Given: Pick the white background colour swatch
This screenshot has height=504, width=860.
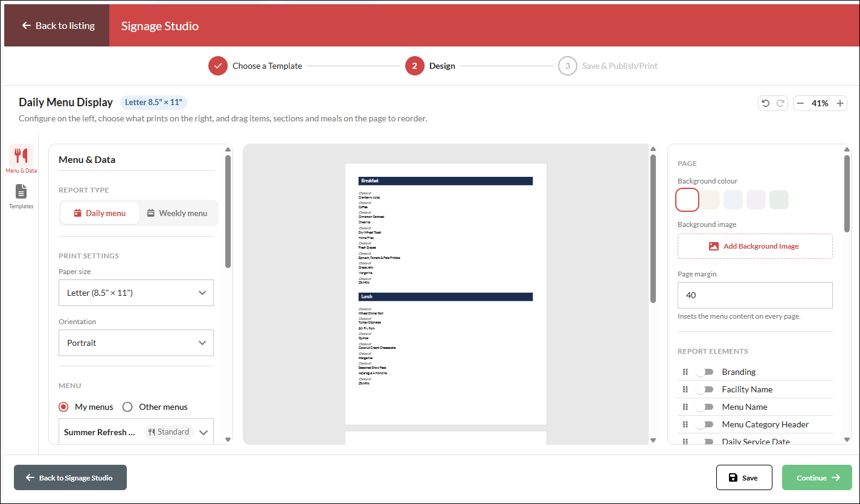Looking at the screenshot, I should (687, 200).
